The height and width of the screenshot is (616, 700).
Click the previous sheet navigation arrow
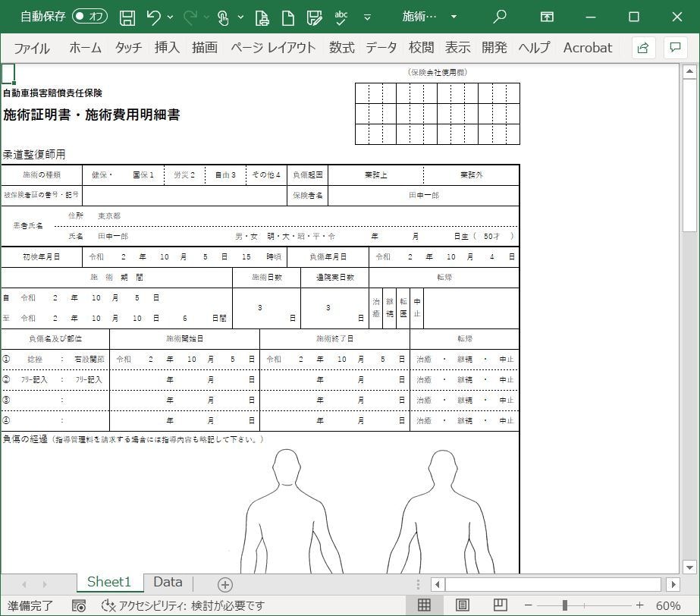pyautogui.click(x=24, y=584)
